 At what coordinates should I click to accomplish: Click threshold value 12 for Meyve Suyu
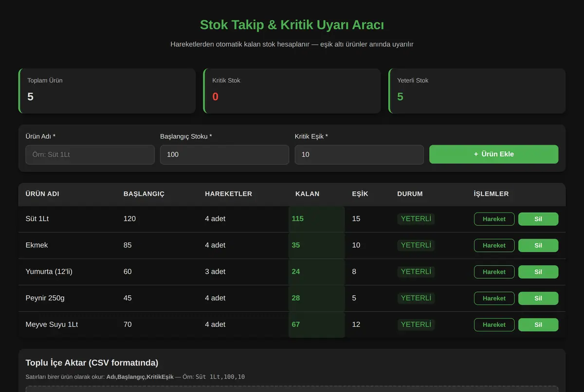[x=356, y=324]
